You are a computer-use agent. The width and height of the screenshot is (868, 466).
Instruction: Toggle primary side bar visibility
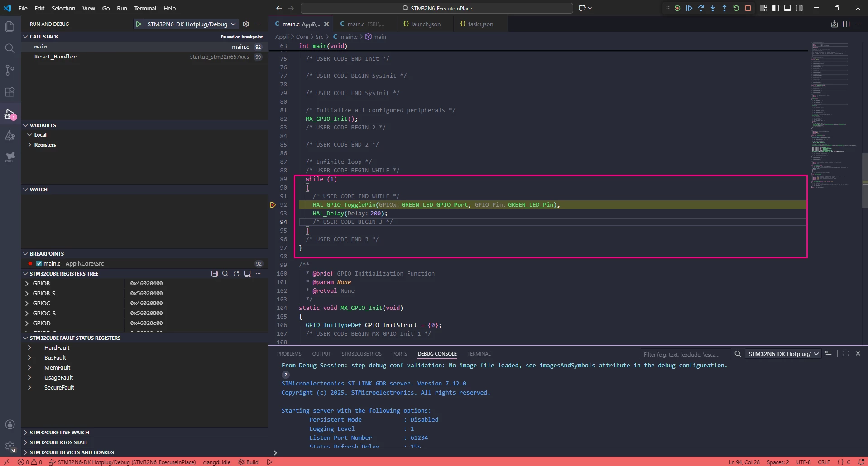click(x=776, y=8)
